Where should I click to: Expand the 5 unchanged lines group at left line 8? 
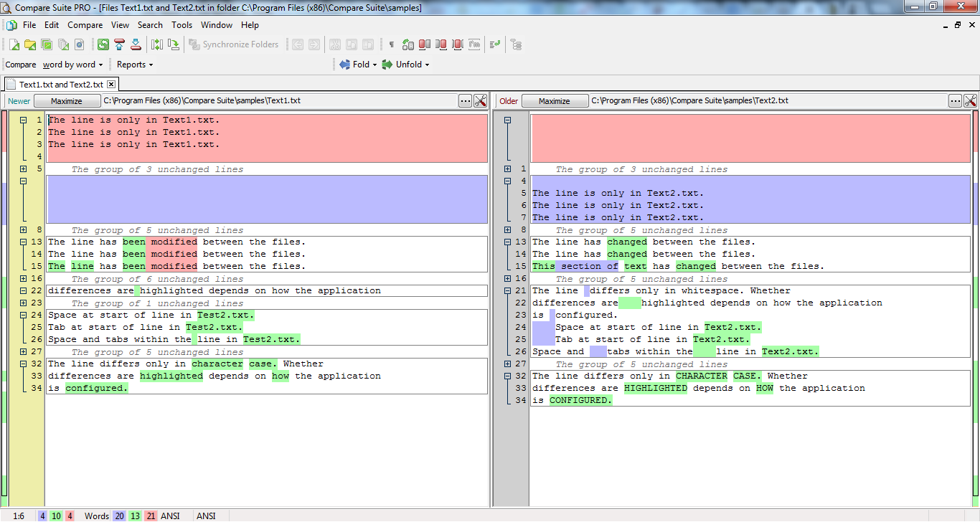pyautogui.click(x=23, y=230)
